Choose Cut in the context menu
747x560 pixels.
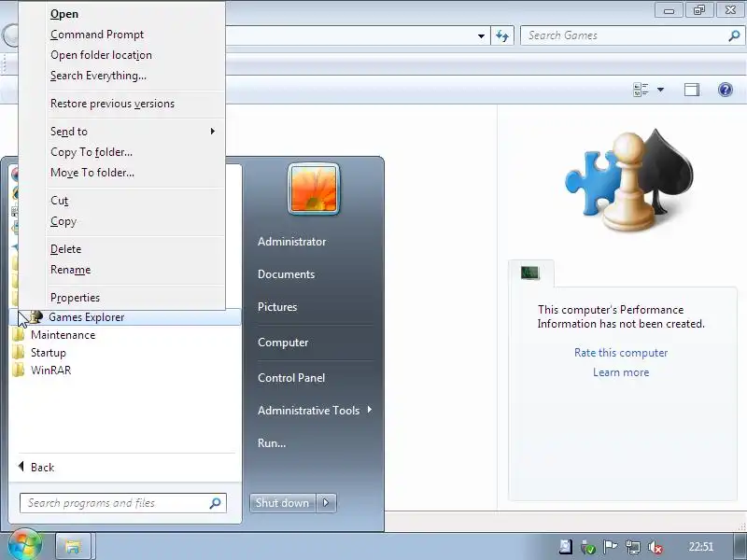[x=59, y=201]
